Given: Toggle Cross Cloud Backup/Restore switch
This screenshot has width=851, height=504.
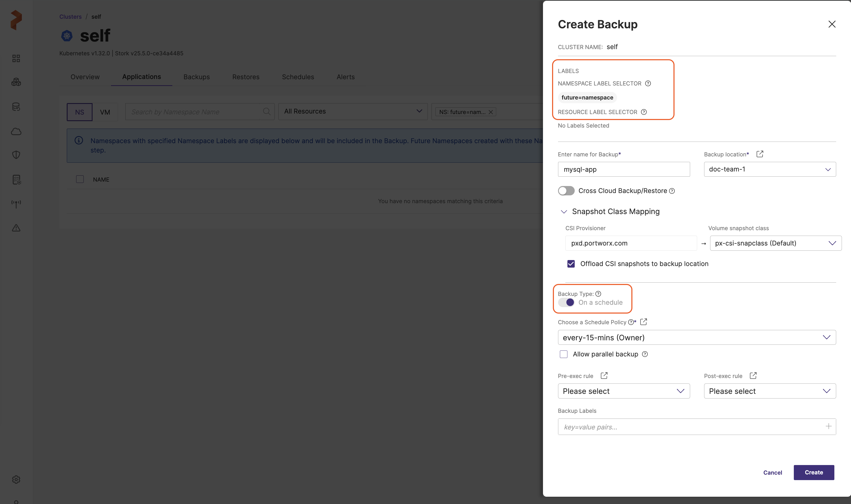Looking at the screenshot, I should pos(566,191).
